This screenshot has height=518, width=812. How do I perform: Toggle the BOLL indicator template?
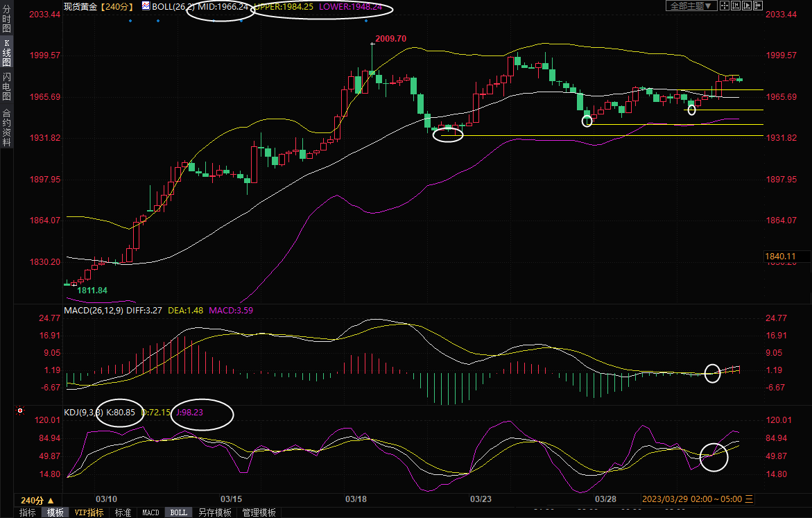(178, 512)
